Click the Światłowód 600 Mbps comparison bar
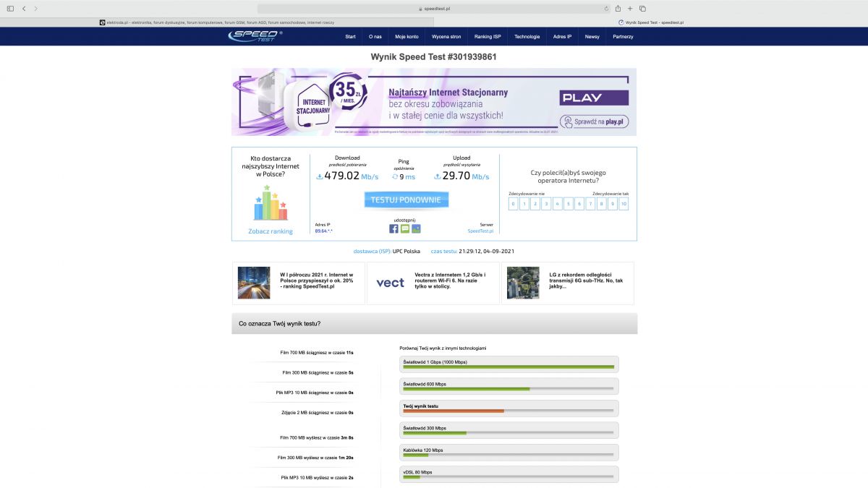The width and height of the screenshot is (868, 488). (x=509, y=386)
